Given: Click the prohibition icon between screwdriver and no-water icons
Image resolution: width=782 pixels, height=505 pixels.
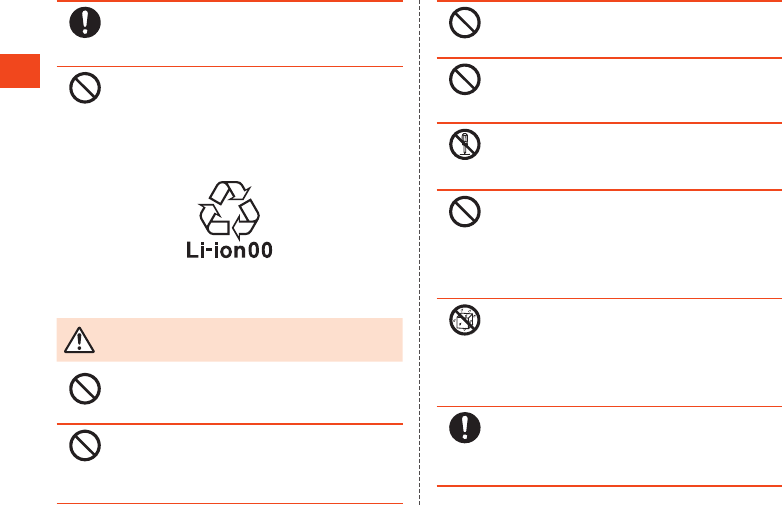Looking at the screenshot, I should 465,212.
